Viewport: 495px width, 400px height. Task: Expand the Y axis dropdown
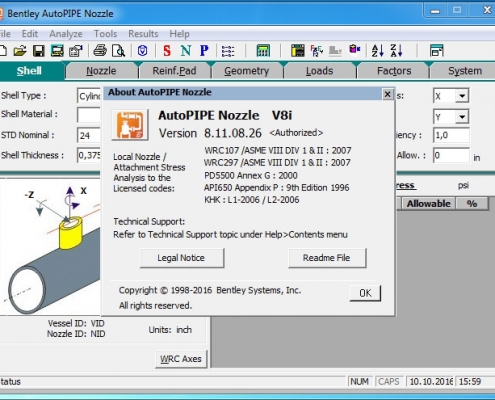click(462, 117)
